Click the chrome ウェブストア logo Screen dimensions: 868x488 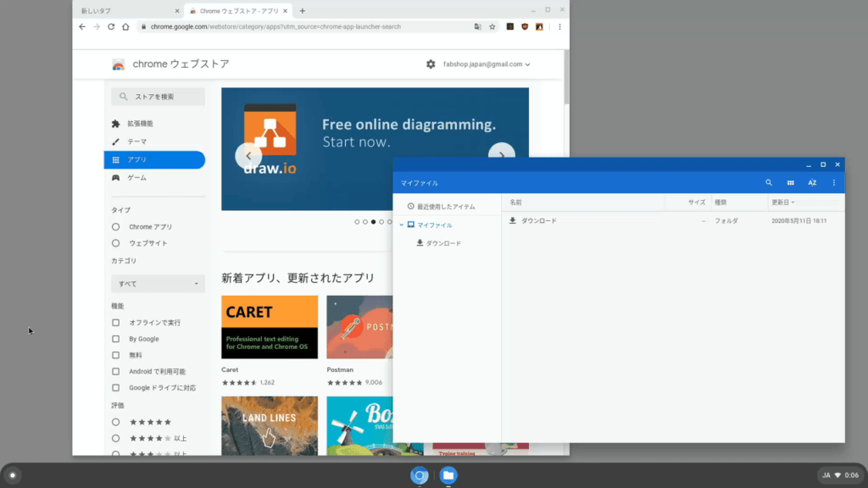pyautogui.click(x=170, y=64)
